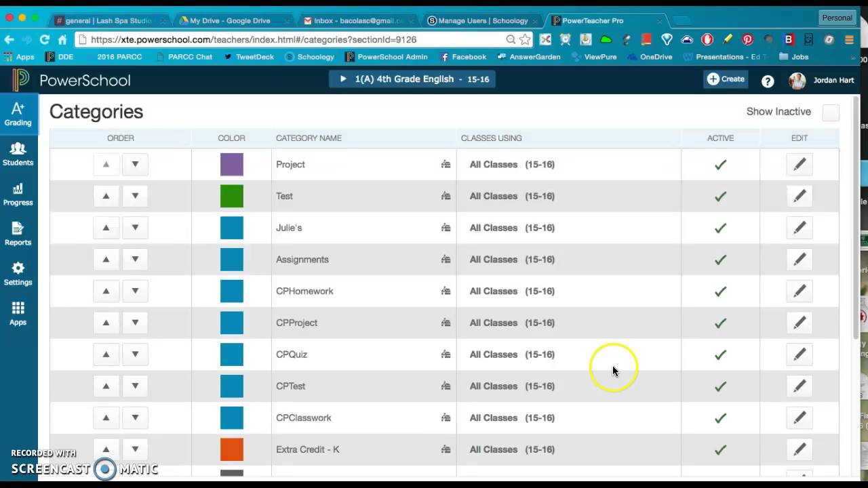Switch to the My Drive Google Drive tab
Image resolution: width=868 pixels, height=488 pixels.
point(231,20)
